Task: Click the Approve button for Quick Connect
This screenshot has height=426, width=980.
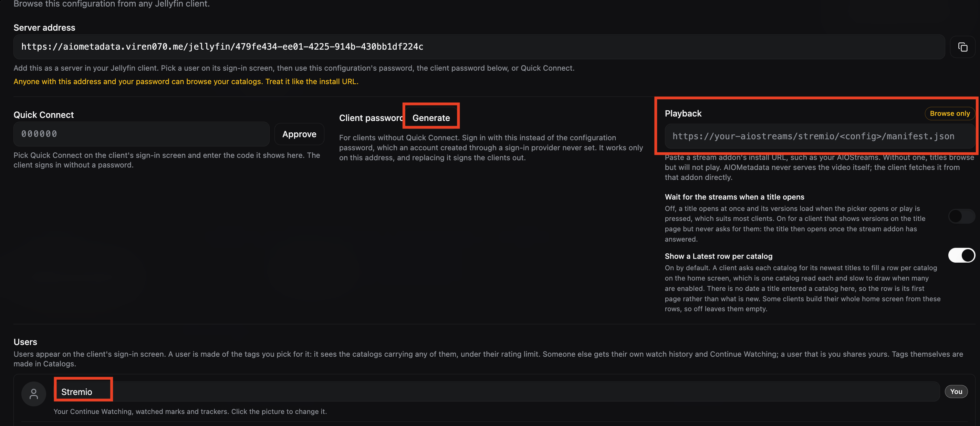Action: point(299,134)
